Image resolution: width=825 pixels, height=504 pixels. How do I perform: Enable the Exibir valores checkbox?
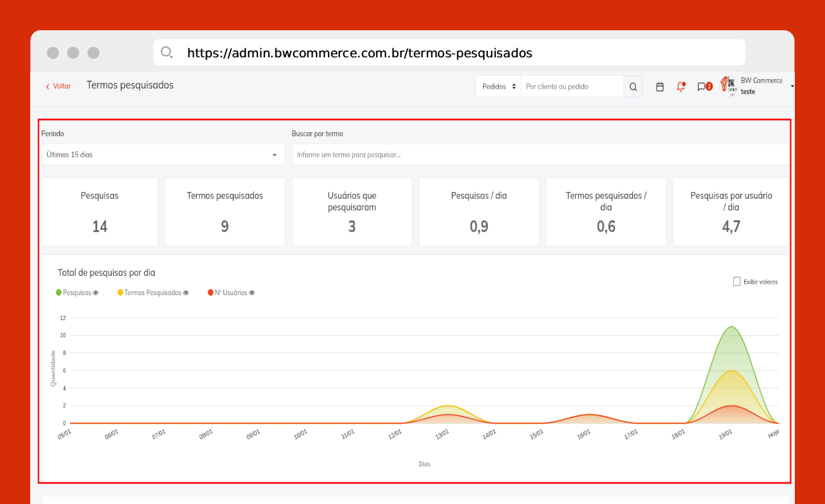coord(736,281)
